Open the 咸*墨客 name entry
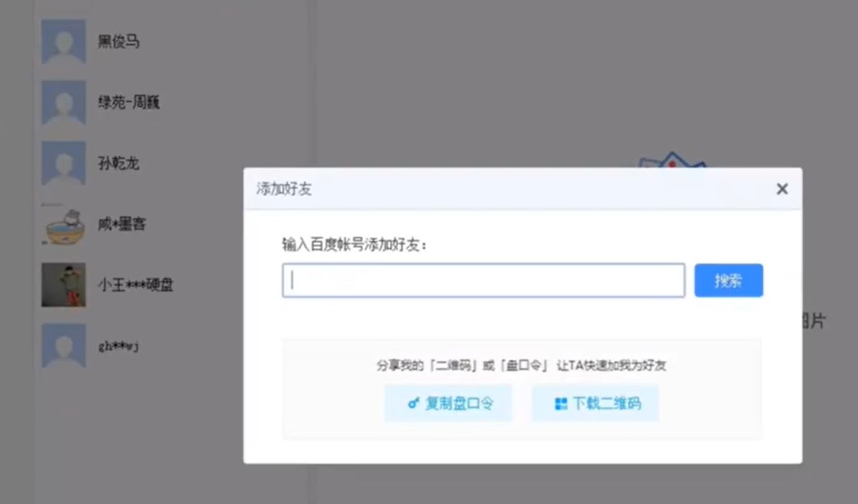 click(122, 224)
